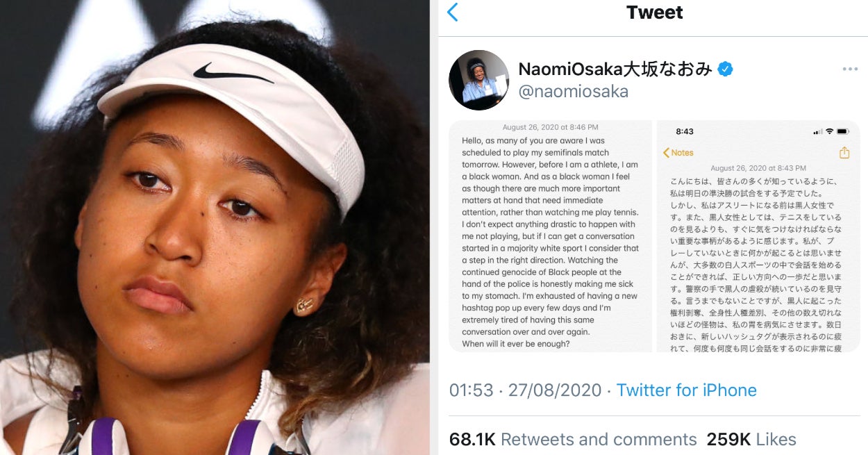Tap the 8:43 clock in the embedded screenshot
The height and width of the screenshot is (455, 868).
685,131
